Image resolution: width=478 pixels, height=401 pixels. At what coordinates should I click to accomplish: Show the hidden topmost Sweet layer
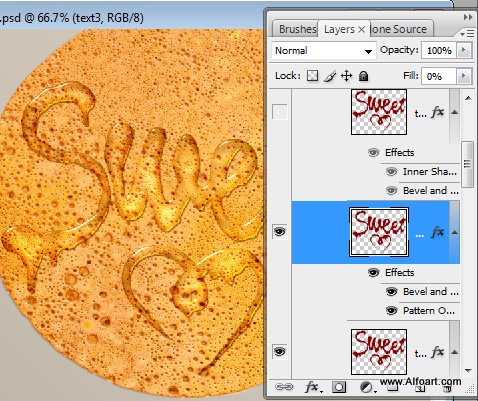pyautogui.click(x=279, y=112)
